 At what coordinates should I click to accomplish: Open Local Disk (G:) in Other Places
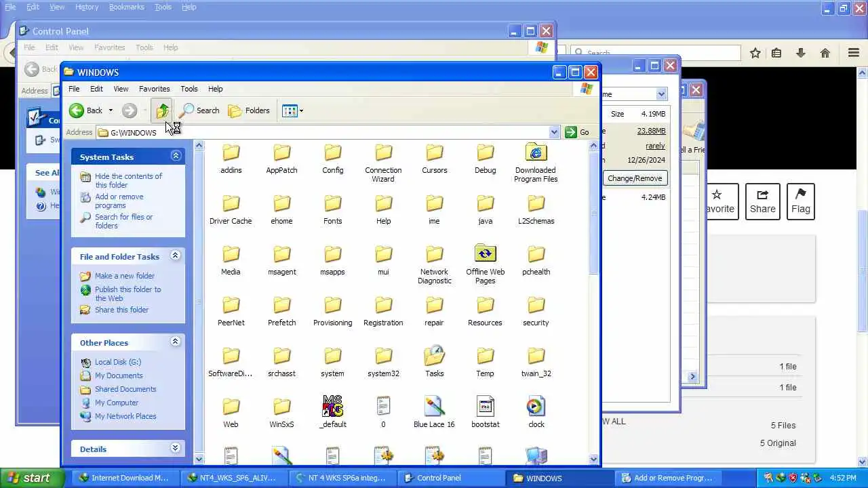click(x=118, y=362)
